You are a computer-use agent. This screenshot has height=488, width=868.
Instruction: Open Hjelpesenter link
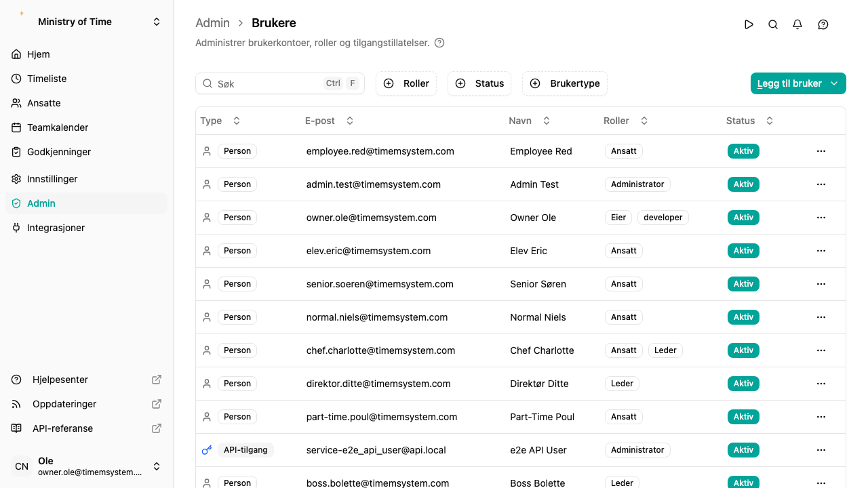pos(87,380)
